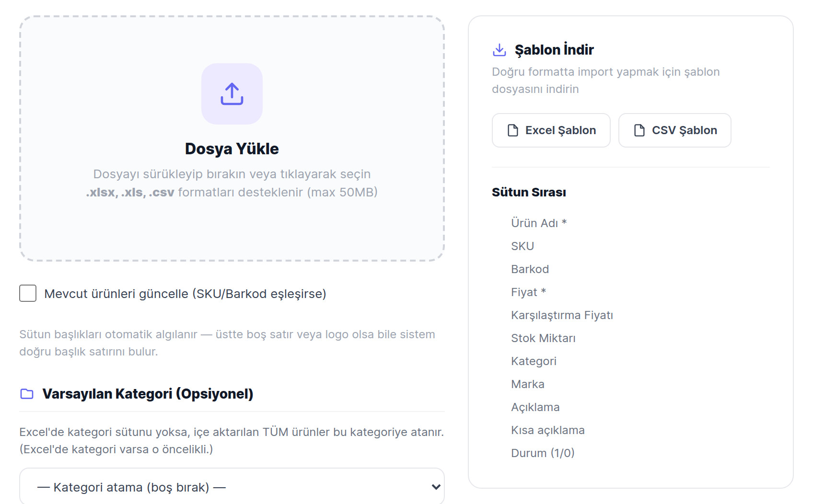Click the file icon in Excel Şablon
Image resolution: width=813 pixels, height=504 pixels.
pos(513,130)
